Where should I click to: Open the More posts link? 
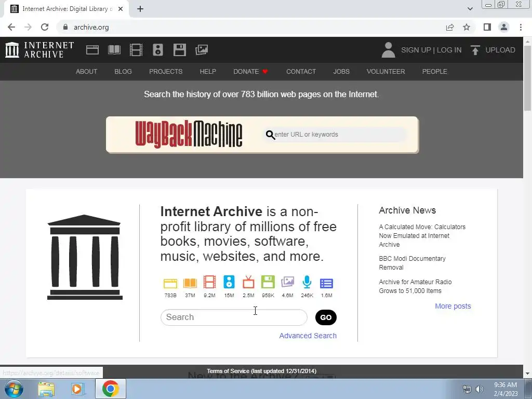(x=453, y=306)
